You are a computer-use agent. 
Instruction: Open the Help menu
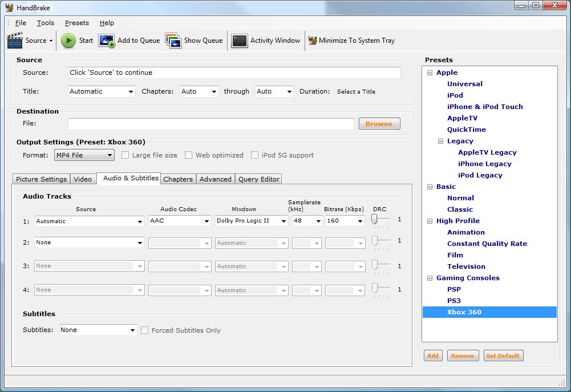pyautogui.click(x=107, y=23)
